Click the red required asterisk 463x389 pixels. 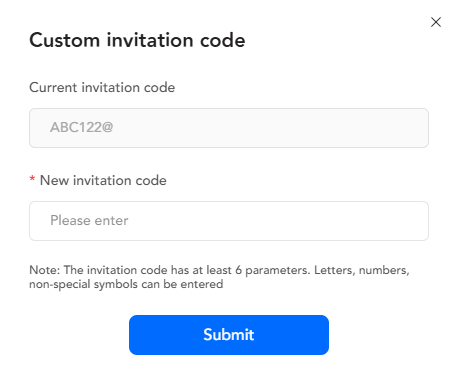click(32, 179)
